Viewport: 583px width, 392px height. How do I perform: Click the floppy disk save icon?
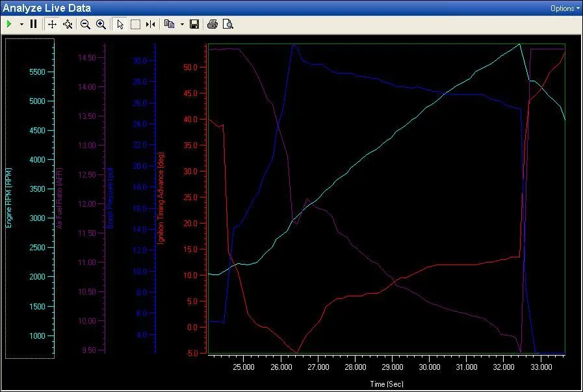click(194, 24)
